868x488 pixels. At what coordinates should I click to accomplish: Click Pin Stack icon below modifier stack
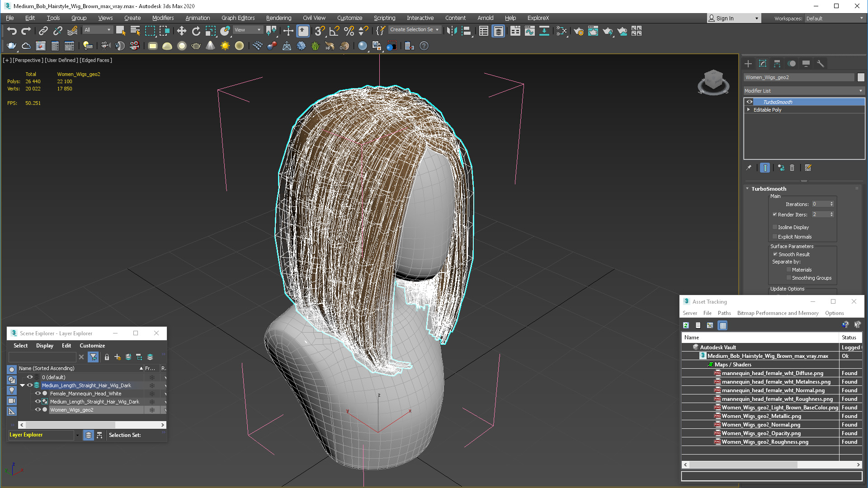(749, 168)
